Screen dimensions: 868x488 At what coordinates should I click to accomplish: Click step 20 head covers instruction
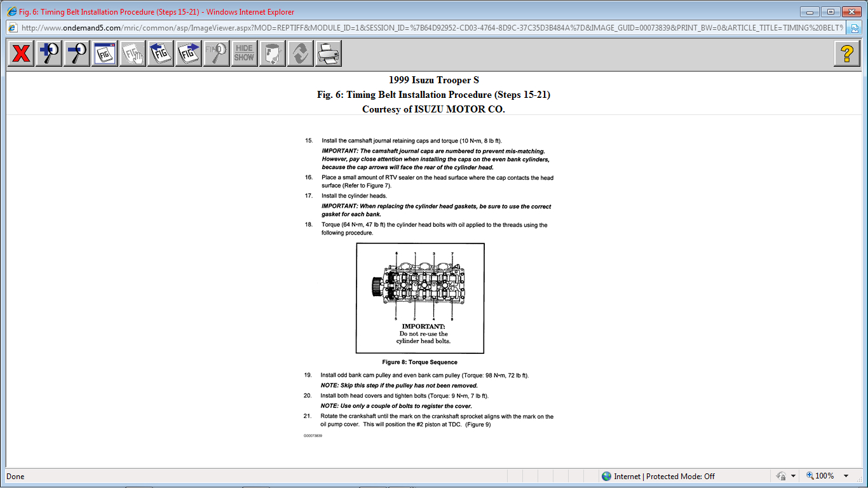tap(404, 395)
